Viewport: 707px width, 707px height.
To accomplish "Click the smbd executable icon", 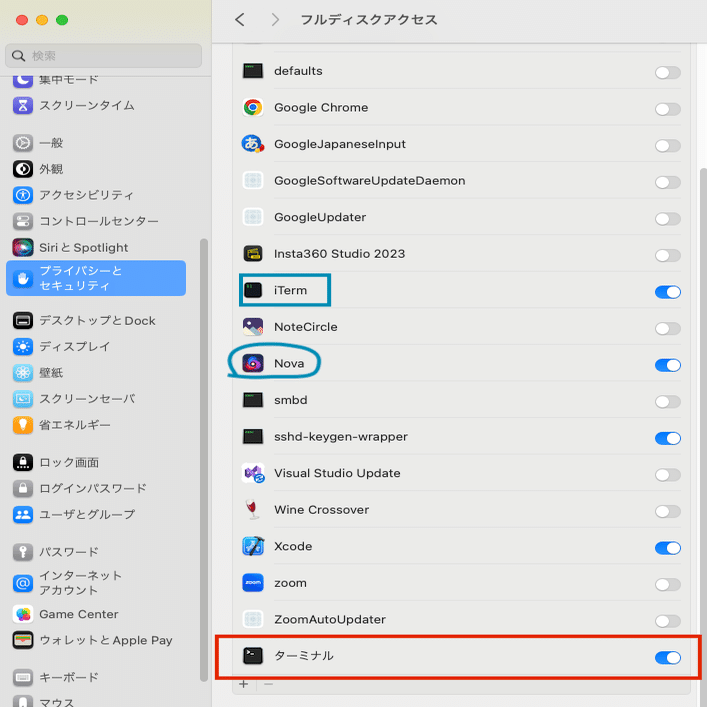I will (x=252, y=400).
